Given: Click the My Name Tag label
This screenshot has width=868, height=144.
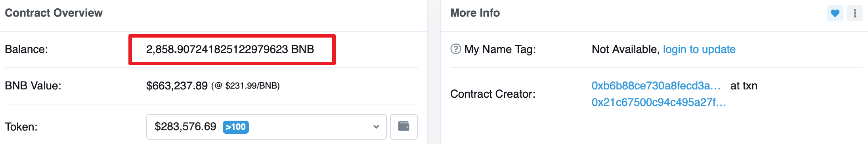Looking at the screenshot, I should tap(500, 49).
